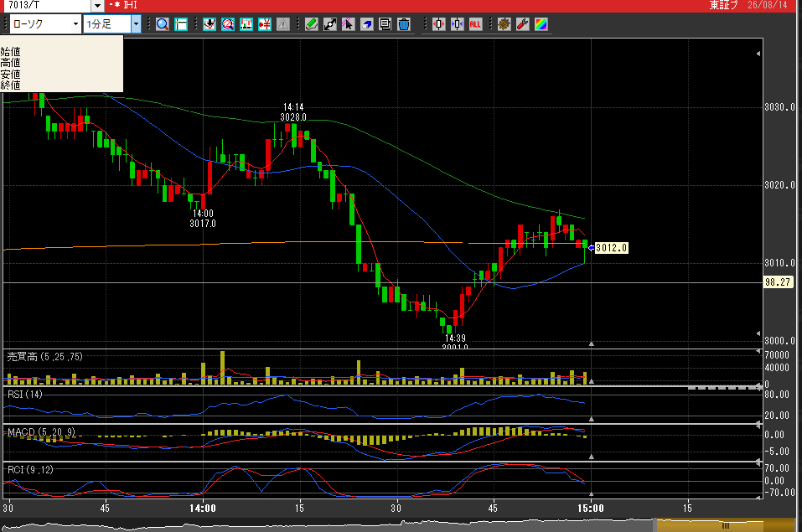Toggle the blue horizontal expand arrows icon
802x532 pixels.
458,24
